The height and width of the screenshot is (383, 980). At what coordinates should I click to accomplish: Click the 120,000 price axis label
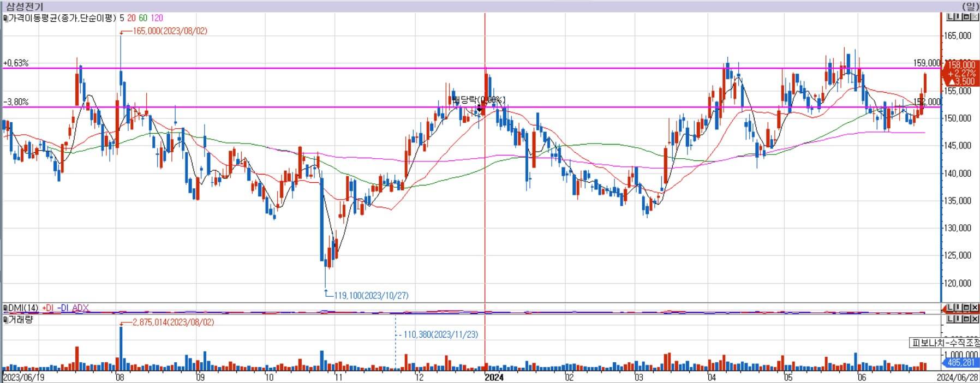[x=958, y=283]
